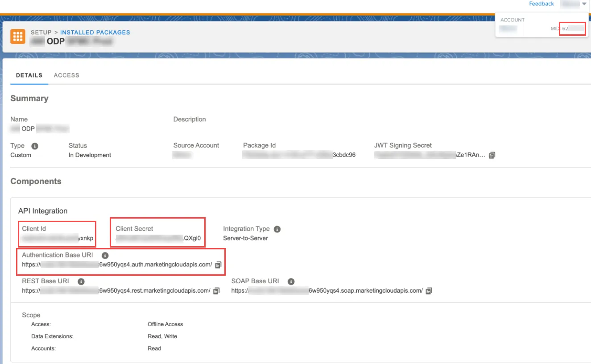Copy the Authentication Base URI

tap(218, 265)
